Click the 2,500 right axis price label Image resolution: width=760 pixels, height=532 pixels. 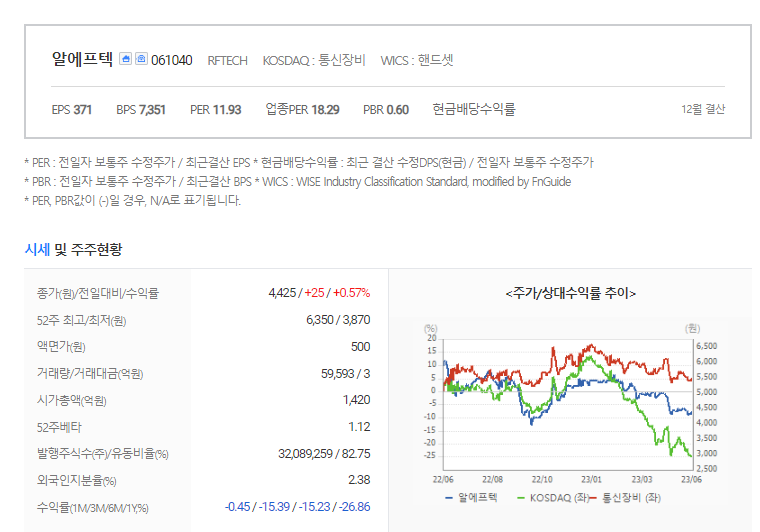click(x=707, y=469)
